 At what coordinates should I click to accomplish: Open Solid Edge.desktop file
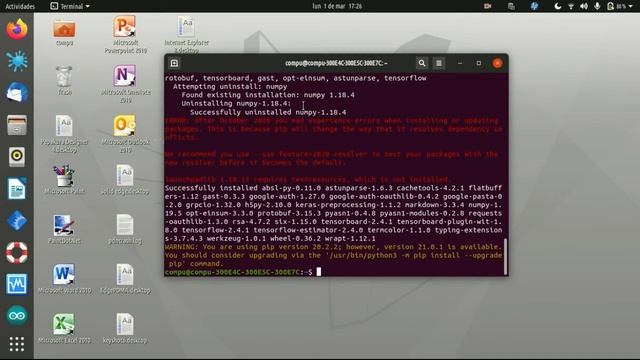[125, 180]
